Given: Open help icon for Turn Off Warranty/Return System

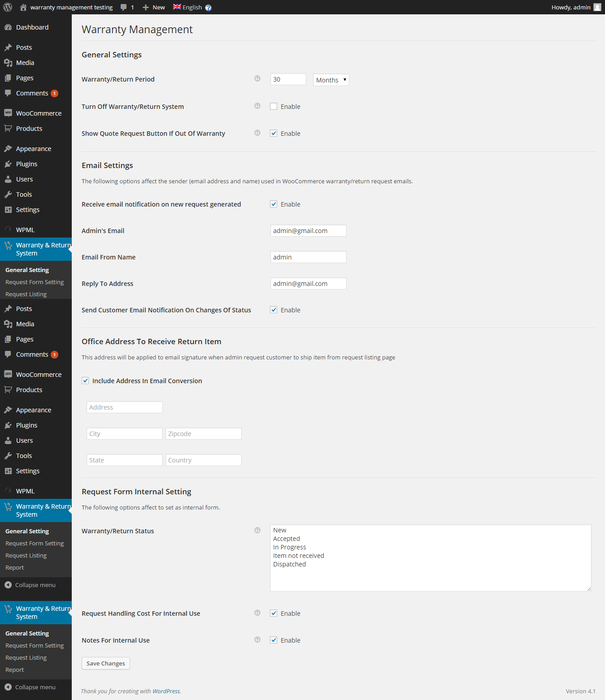Looking at the screenshot, I should click(257, 106).
